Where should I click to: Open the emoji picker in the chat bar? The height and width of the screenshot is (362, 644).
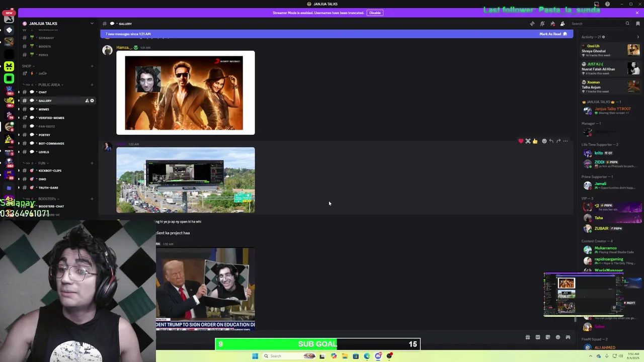click(x=558, y=337)
